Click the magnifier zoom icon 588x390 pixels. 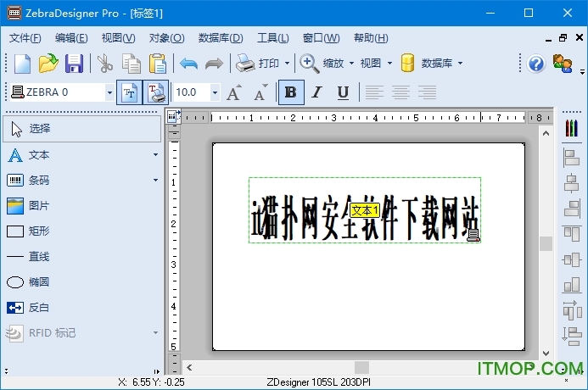pos(310,64)
